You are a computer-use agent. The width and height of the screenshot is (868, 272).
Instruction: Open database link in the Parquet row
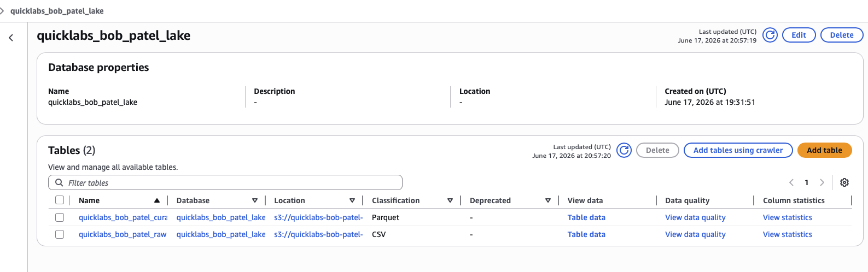221,217
